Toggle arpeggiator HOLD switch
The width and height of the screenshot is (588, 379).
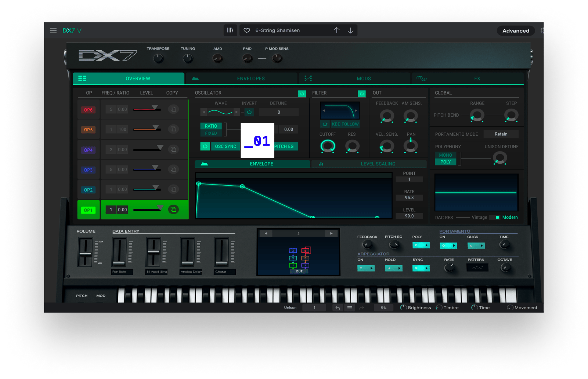[x=394, y=268]
